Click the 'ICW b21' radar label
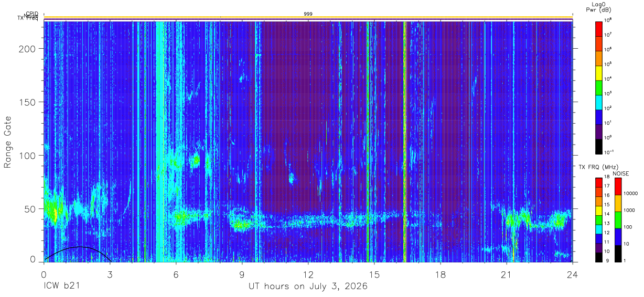Screen dimensions: 644x297 point(62,287)
